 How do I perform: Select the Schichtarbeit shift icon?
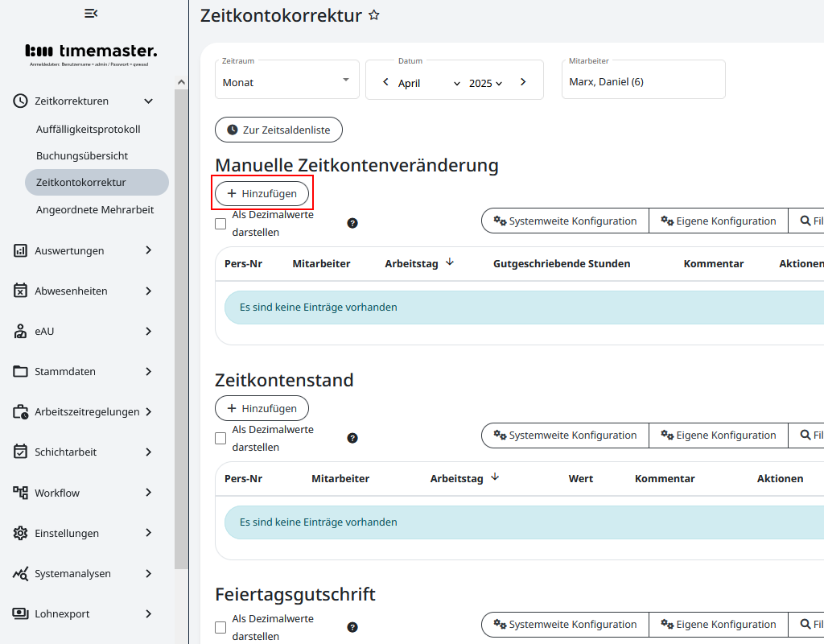tap(22, 452)
